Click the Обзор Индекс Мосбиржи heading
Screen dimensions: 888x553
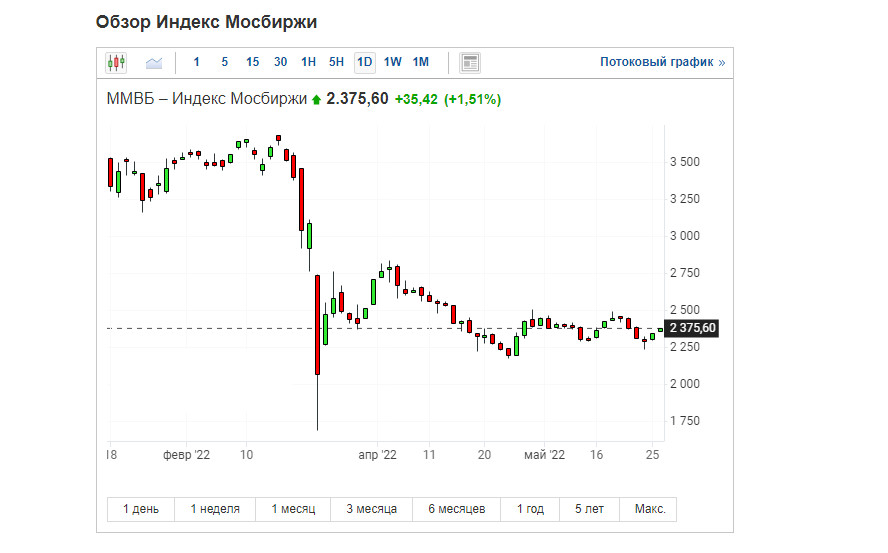[x=206, y=22]
